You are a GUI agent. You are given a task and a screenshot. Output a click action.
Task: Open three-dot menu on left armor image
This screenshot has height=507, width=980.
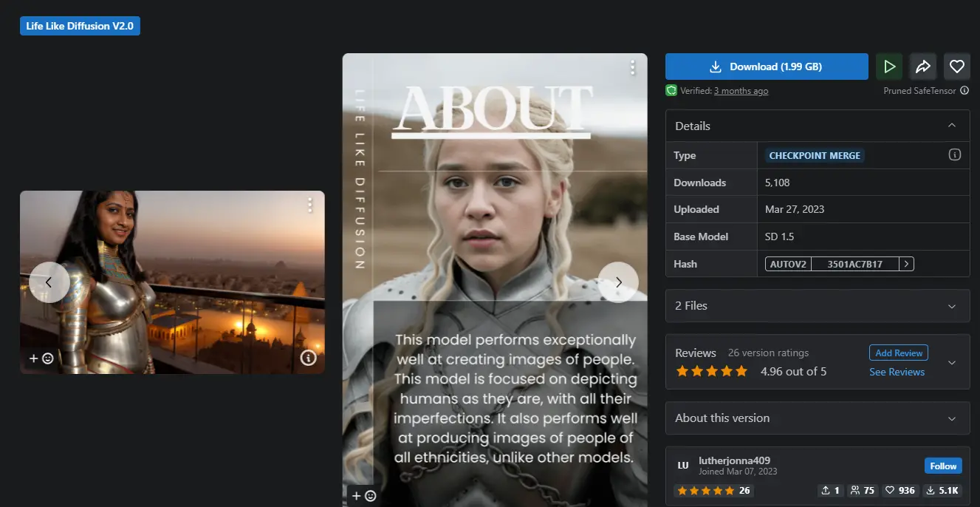point(310,205)
